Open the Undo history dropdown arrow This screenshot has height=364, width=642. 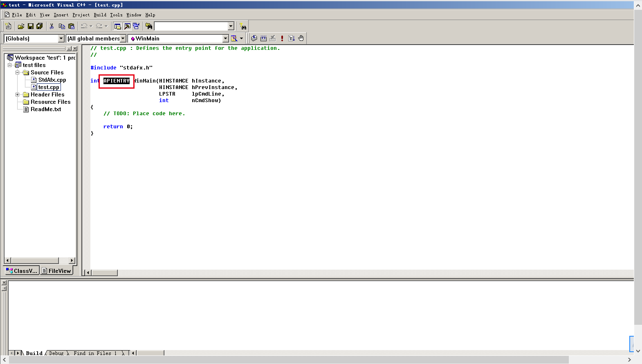[91, 26]
